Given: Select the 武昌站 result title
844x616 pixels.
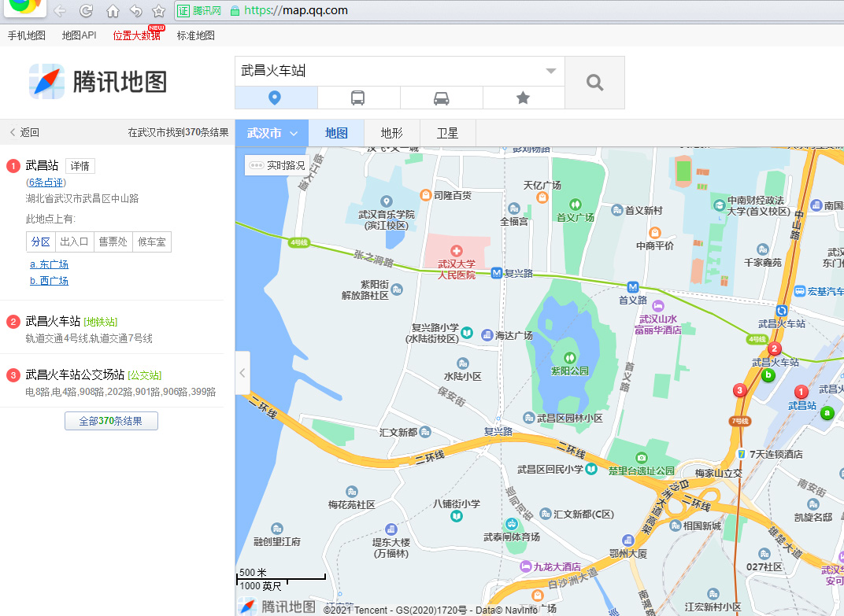Looking at the screenshot, I should (x=42, y=165).
